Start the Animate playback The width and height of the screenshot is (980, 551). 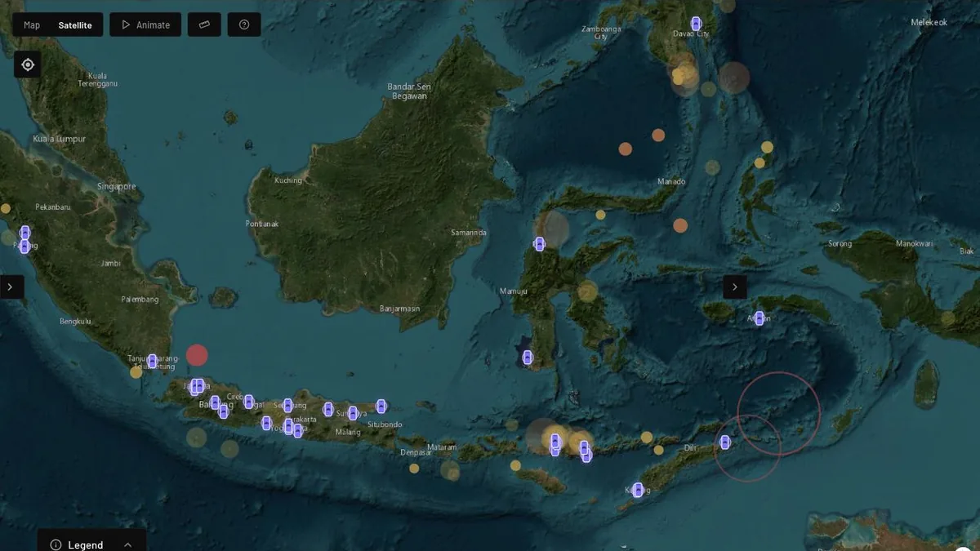tap(145, 24)
